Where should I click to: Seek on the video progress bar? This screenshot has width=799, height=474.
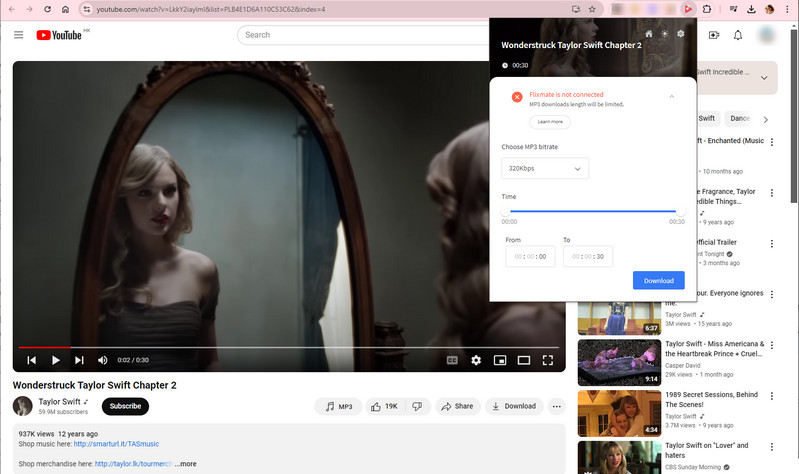pos(288,348)
